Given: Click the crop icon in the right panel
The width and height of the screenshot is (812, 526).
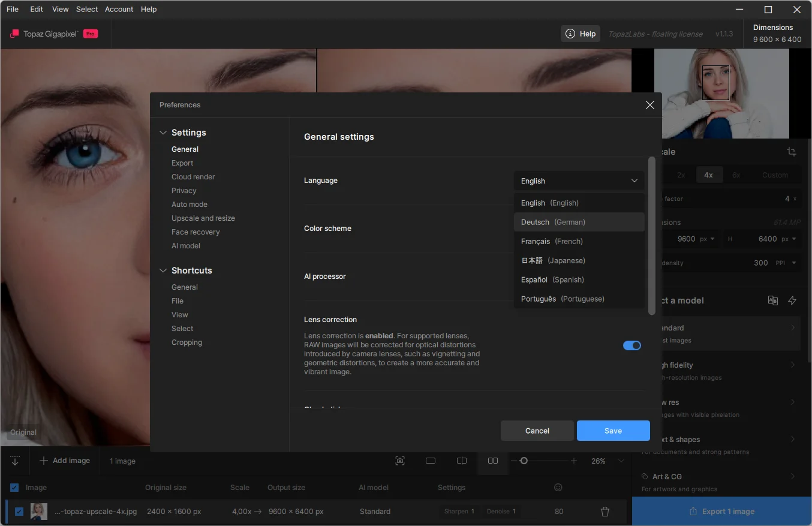Looking at the screenshot, I should click(x=791, y=152).
